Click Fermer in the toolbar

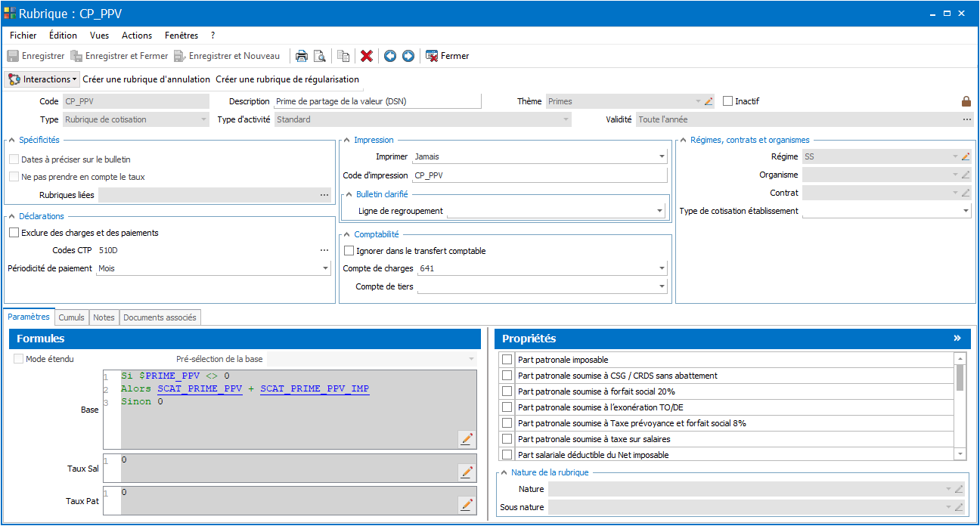[448, 56]
